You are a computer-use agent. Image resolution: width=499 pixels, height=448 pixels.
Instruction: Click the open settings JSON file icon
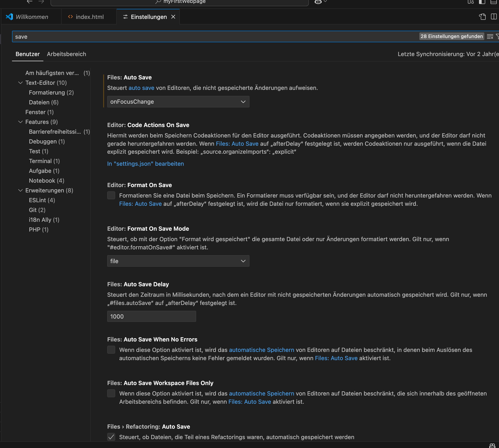click(x=482, y=17)
